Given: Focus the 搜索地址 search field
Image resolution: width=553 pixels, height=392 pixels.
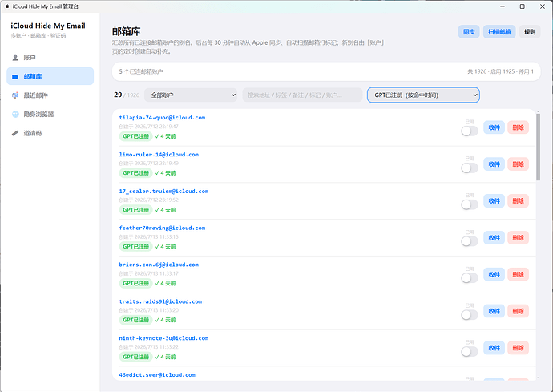Looking at the screenshot, I should [x=302, y=95].
